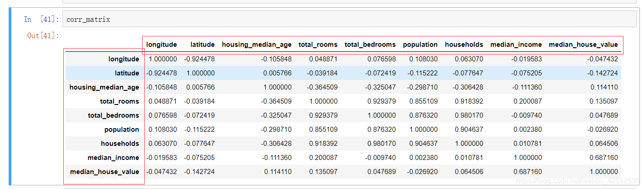The width and height of the screenshot is (644, 189).
Task: Pick -0.924478 in the longitude row
Action: (x=199, y=59)
